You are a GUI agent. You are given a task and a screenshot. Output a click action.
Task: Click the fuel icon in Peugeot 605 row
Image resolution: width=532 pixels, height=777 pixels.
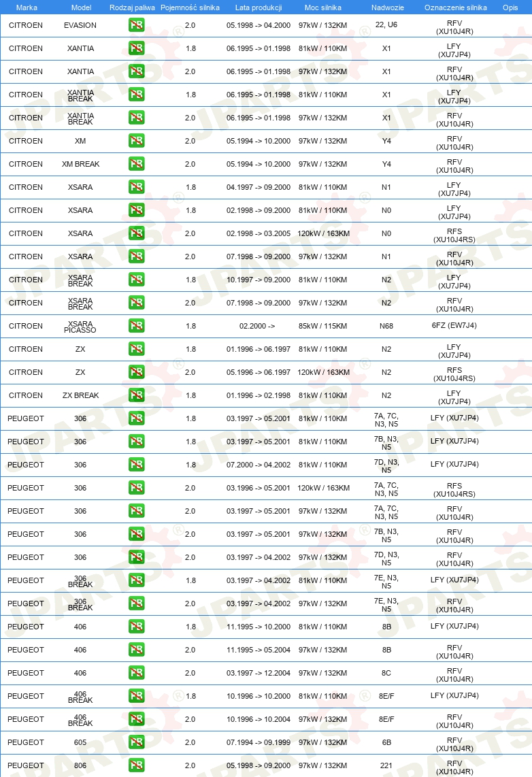[136, 742]
